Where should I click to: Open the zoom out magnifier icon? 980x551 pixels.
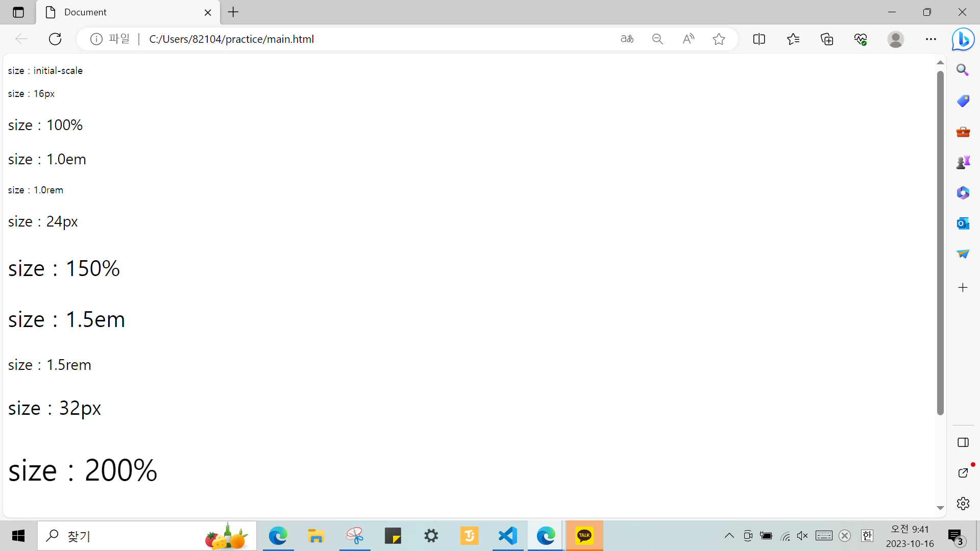click(657, 39)
